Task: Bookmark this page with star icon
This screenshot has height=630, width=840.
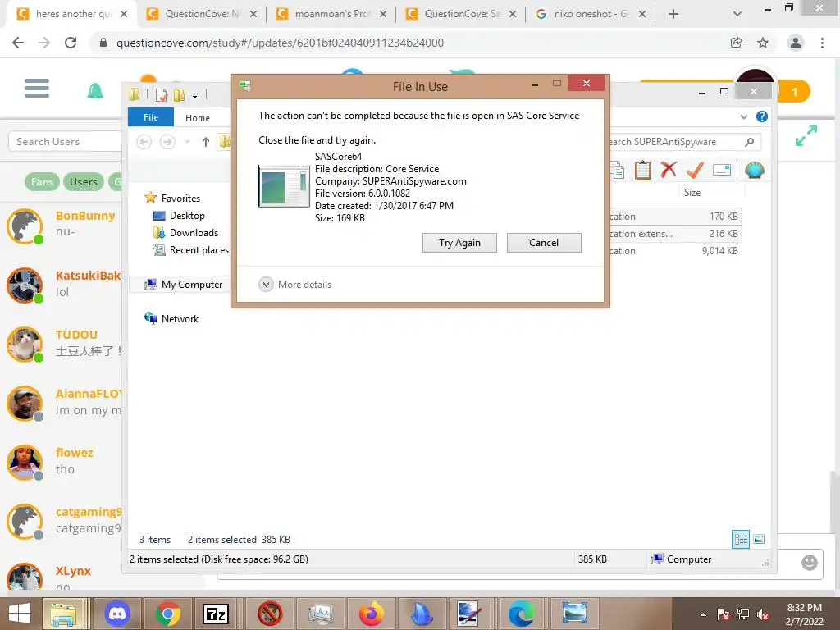Action: pyautogui.click(x=763, y=43)
